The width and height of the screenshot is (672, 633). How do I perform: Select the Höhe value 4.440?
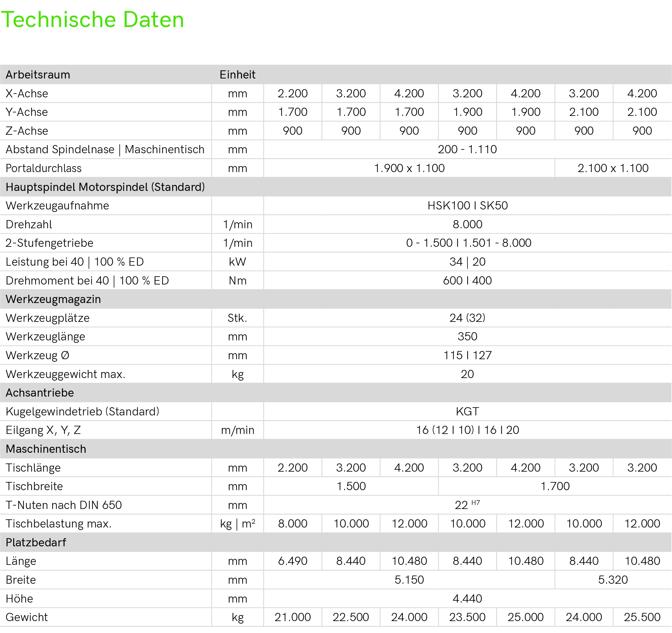pos(467,598)
